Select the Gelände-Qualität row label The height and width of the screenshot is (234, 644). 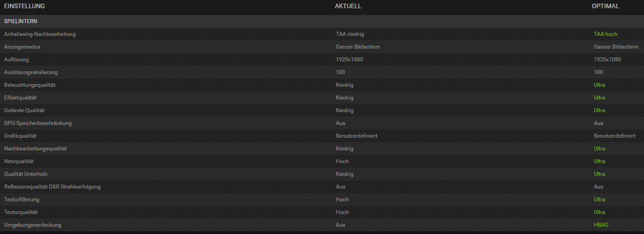tap(24, 110)
